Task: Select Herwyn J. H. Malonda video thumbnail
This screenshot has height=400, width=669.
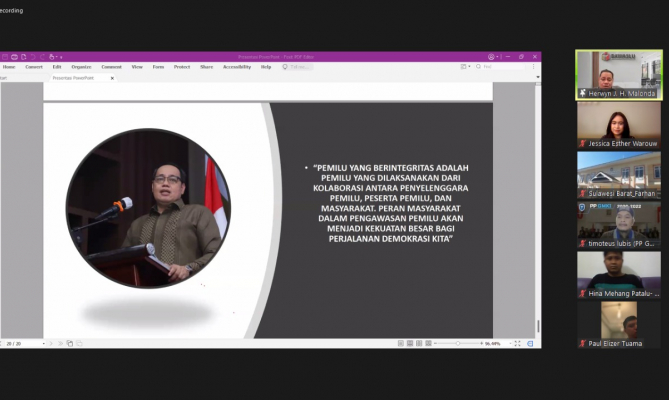Action: coord(618,75)
